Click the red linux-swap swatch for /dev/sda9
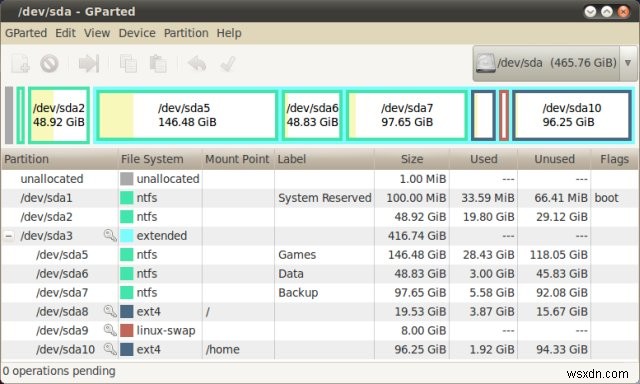Screen dimensions: 640x384 click(x=127, y=331)
